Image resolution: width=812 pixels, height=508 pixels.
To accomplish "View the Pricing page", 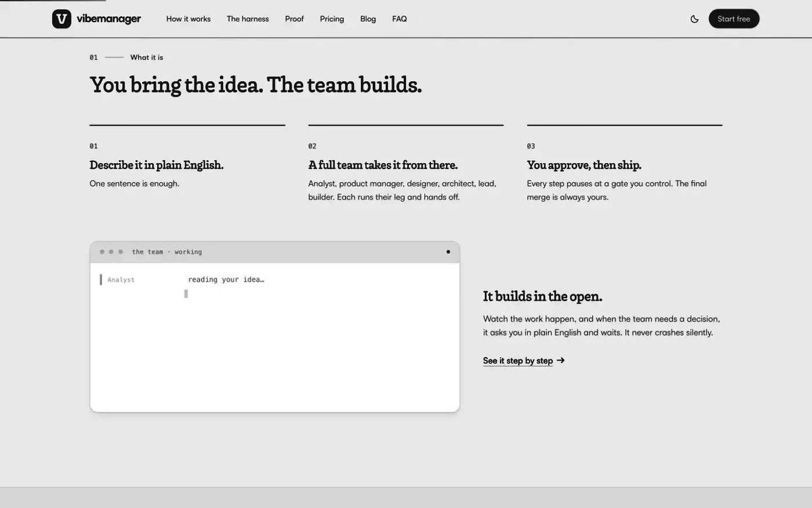I will coord(332,19).
